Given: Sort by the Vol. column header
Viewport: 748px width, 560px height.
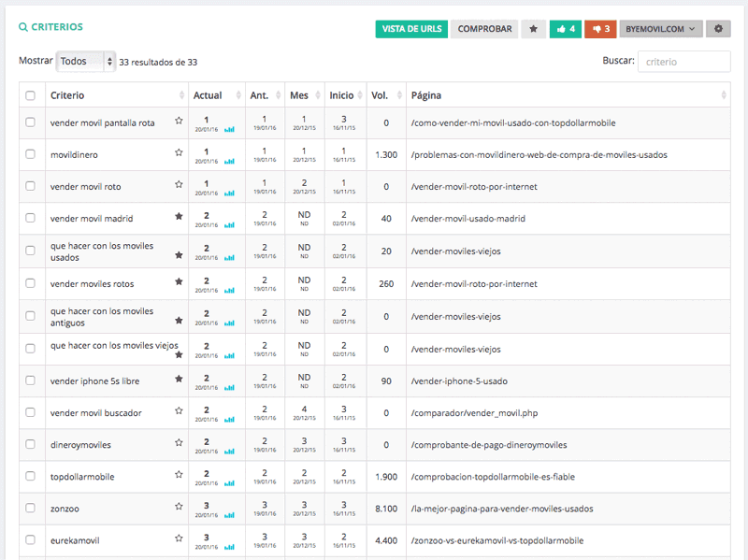Looking at the screenshot, I should pyautogui.click(x=384, y=95).
